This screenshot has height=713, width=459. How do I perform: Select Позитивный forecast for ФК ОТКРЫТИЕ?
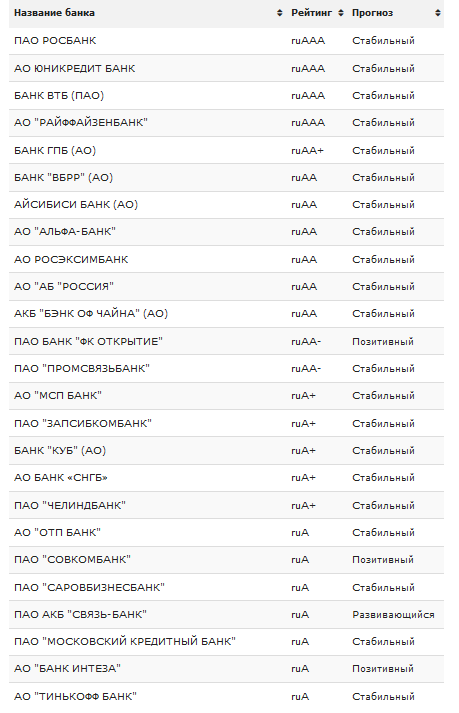coord(383,341)
